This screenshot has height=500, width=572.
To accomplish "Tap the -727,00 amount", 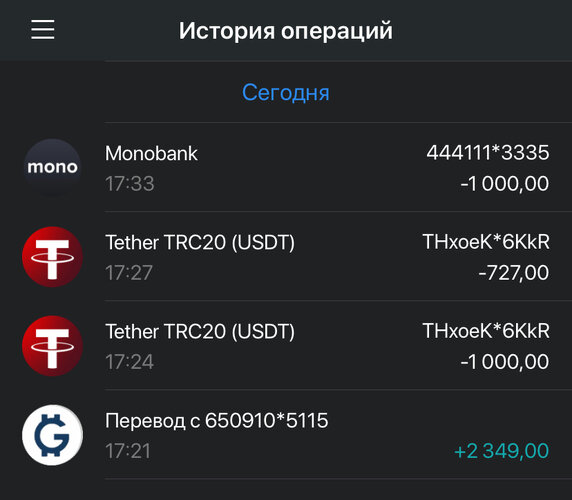I will point(514,273).
